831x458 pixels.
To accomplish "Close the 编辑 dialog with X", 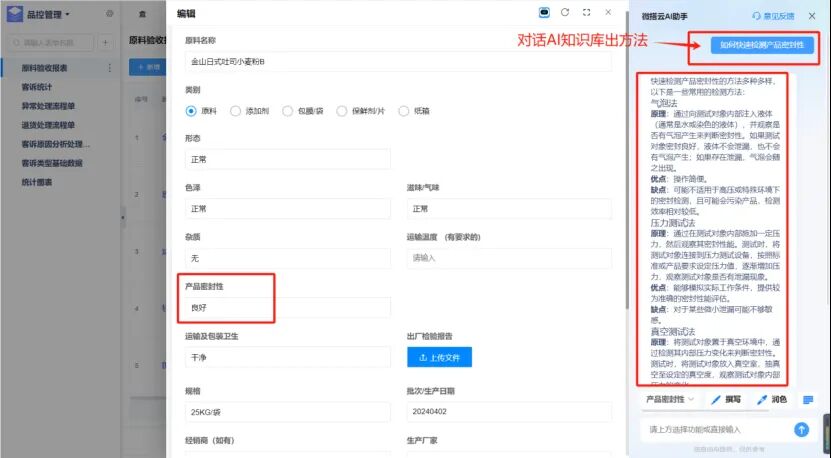I will (x=608, y=13).
